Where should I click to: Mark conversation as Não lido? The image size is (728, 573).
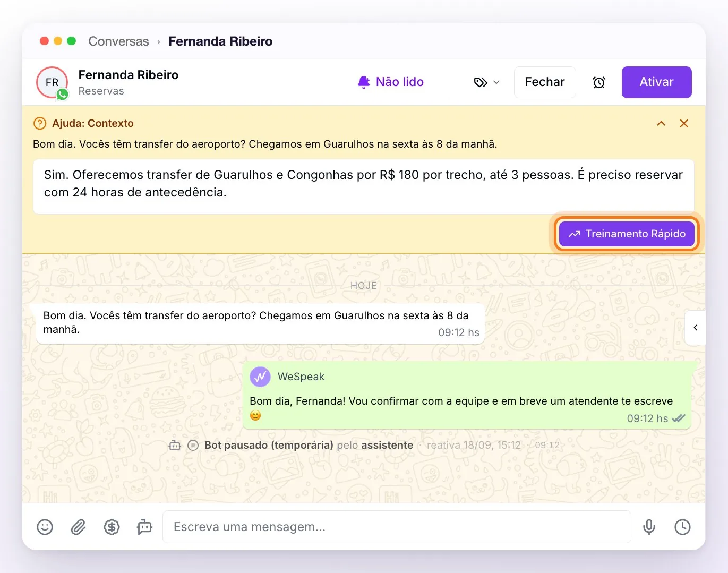391,82
